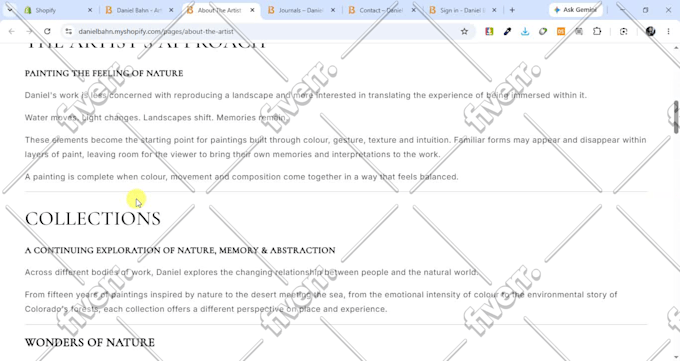This screenshot has height=361, width=680.
Task: Click the green and grey round extension icon
Action: point(543,31)
